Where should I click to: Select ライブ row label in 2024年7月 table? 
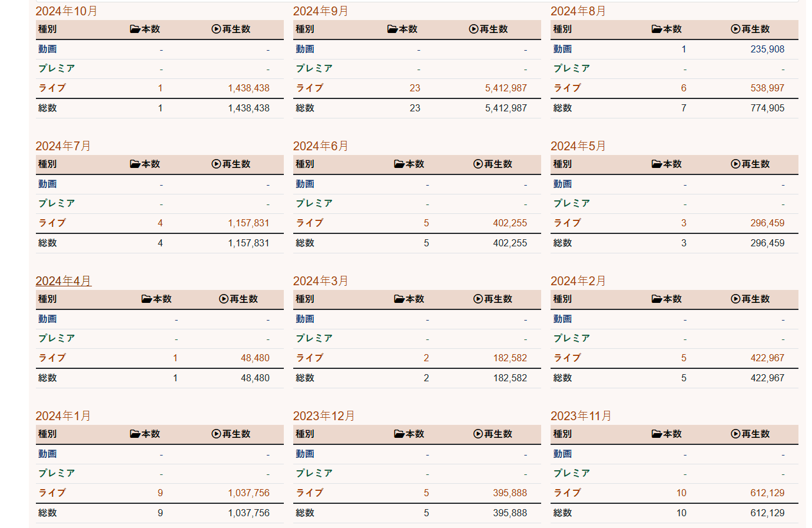click(52, 223)
